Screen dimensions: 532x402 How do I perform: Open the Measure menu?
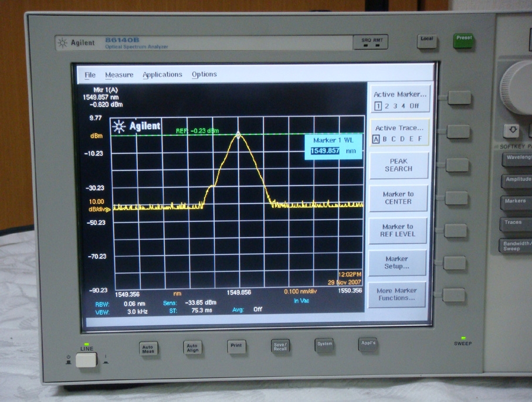pyautogui.click(x=119, y=75)
